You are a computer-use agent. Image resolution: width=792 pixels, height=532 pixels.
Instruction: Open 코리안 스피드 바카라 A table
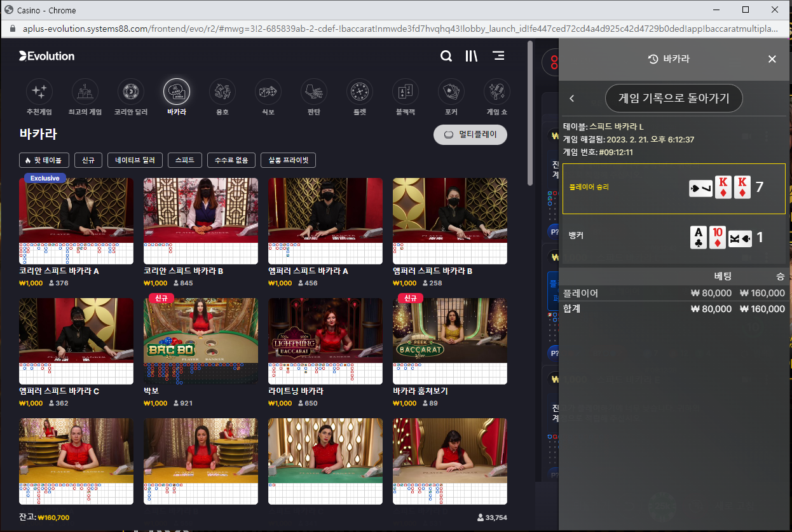tap(76, 221)
